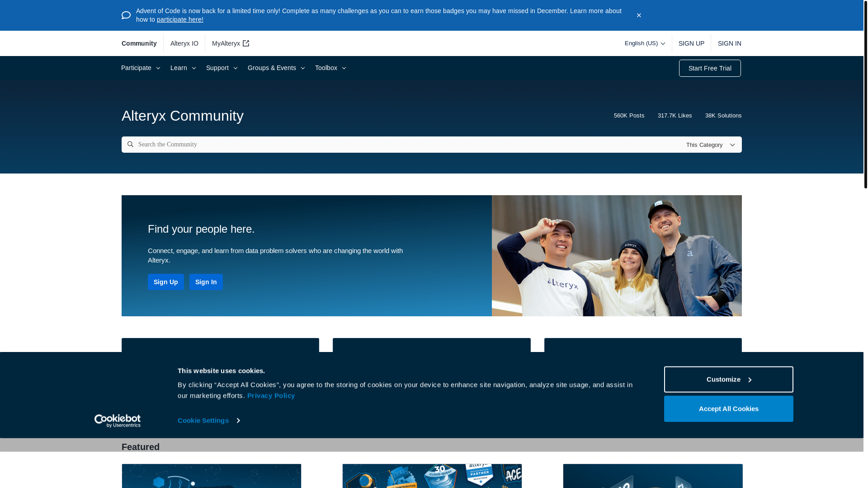Go to the Community tab
The image size is (868, 488).
139,43
